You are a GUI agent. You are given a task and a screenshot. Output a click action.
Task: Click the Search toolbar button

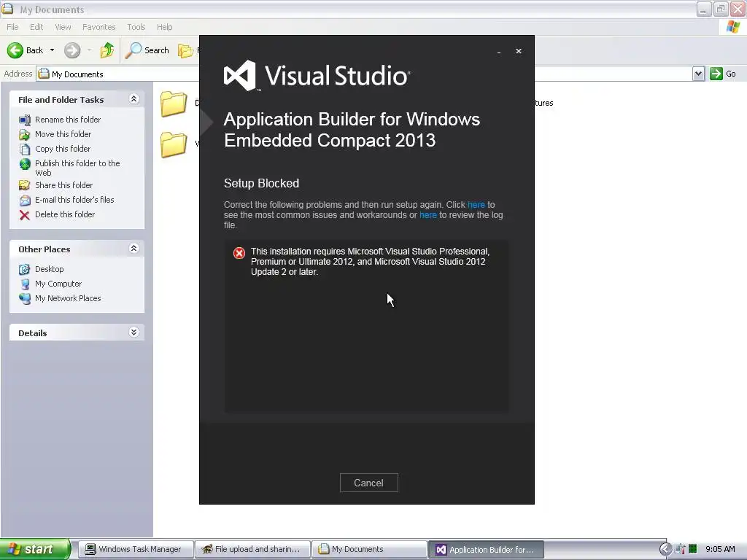pyautogui.click(x=147, y=50)
